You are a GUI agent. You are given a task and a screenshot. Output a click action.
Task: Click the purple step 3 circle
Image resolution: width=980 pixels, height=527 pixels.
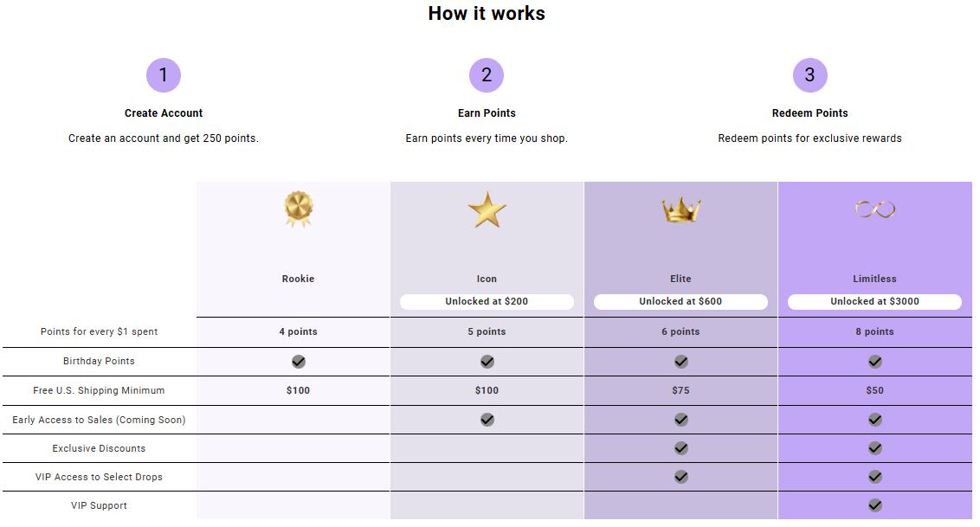tap(810, 75)
